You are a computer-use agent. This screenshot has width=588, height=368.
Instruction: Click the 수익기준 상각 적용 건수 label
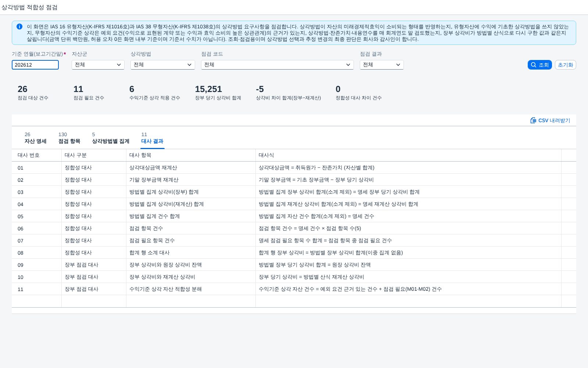coord(155,98)
